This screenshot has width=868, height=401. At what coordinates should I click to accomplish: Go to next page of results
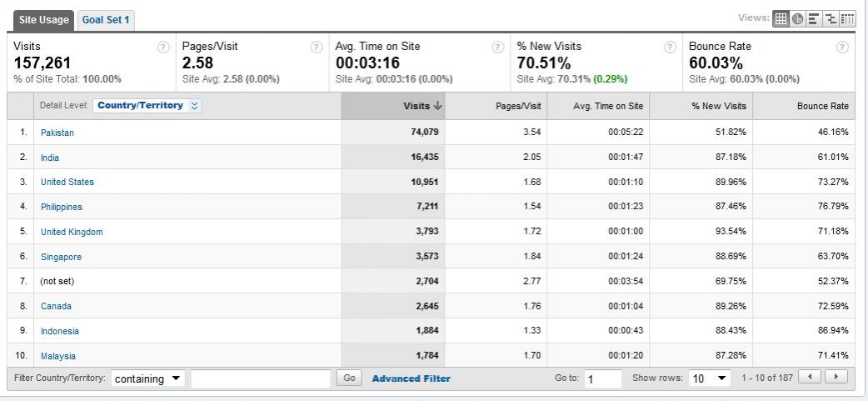[836, 377]
